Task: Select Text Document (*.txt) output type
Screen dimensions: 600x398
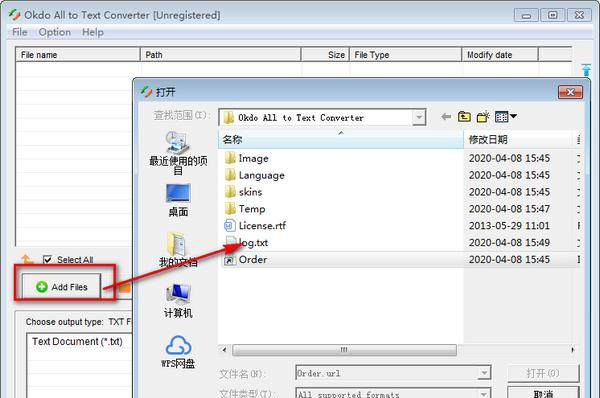Action: [x=77, y=341]
